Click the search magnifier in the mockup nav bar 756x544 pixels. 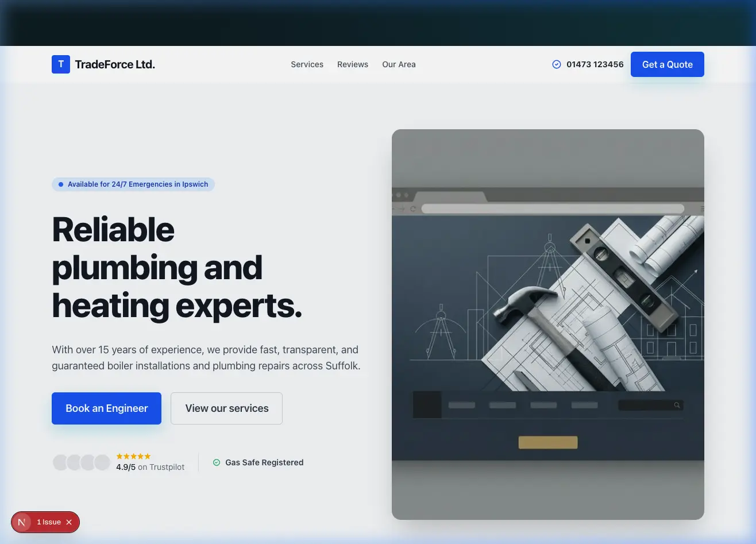pyautogui.click(x=676, y=404)
